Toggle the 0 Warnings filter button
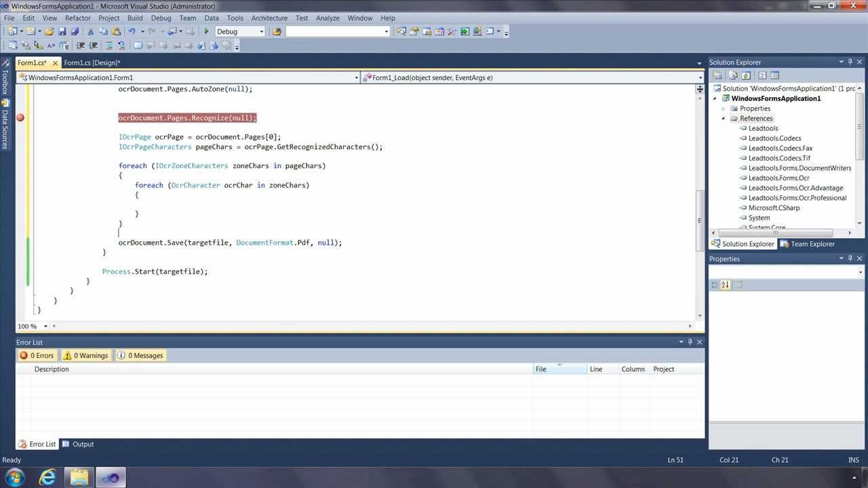Viewport: 868px width, 488px height. (85, 355)
